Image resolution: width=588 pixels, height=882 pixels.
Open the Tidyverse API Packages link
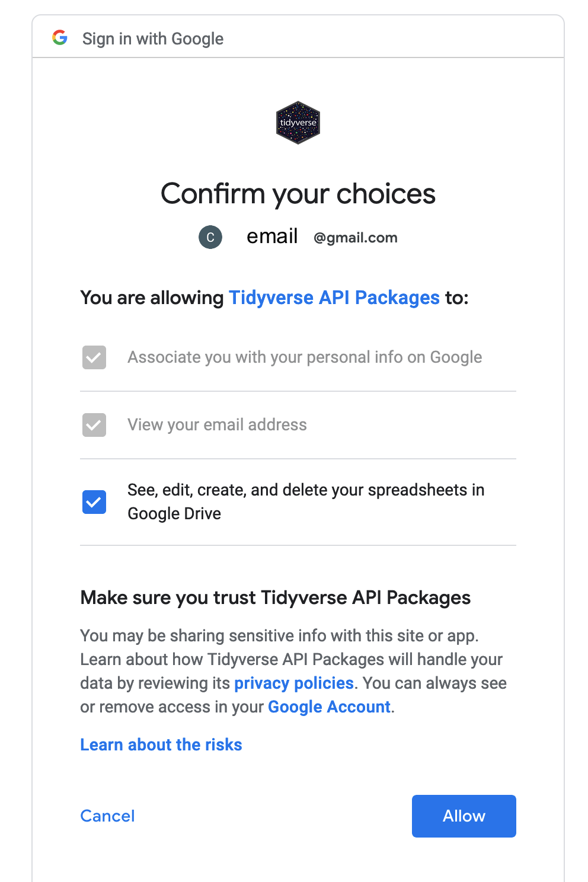(x=334, y=298)
